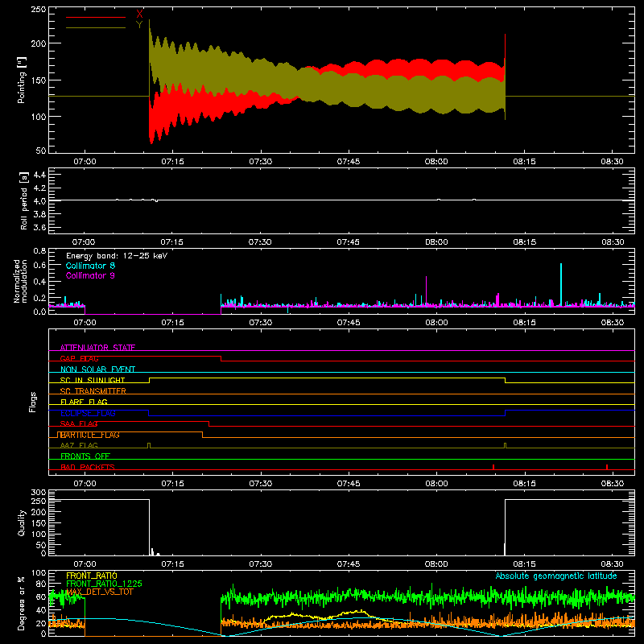Click the SC_TRANSMITTER flag label
The height and width of the screenshot is (644, 644).
tap(93, 391)
